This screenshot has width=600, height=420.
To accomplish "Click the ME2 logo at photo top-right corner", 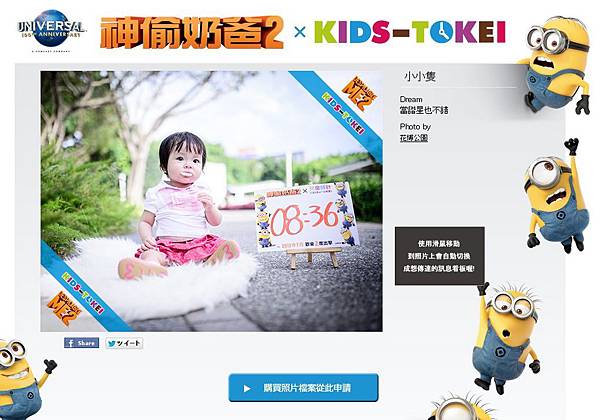I will click(359, 92).
